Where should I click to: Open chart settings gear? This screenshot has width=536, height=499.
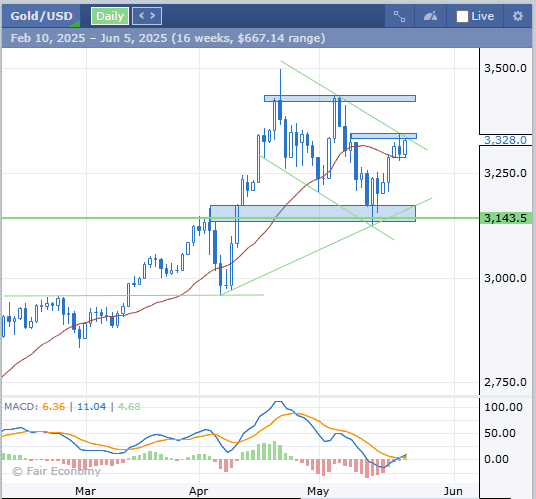518,16
